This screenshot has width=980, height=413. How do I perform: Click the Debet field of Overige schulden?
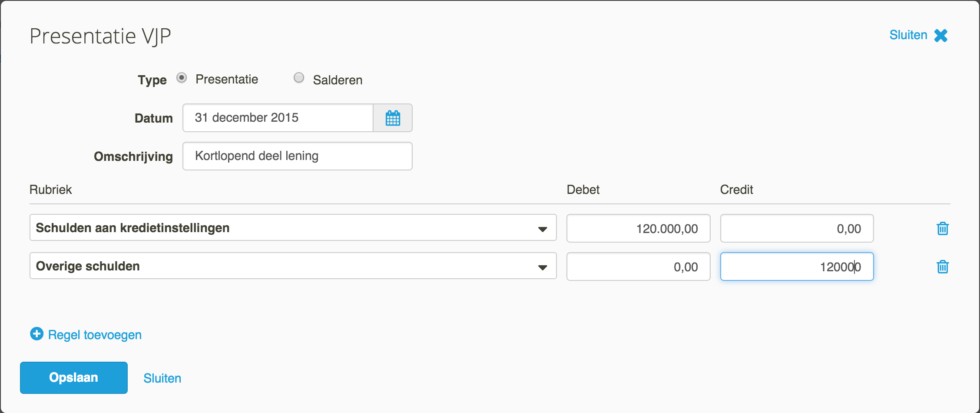638,266
